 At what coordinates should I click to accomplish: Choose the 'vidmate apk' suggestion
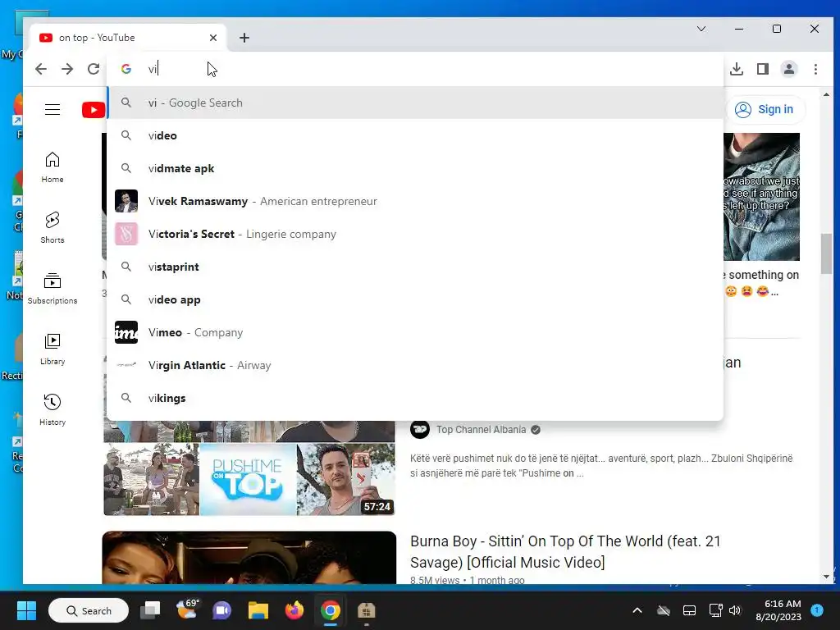click(x=415, y=168)
